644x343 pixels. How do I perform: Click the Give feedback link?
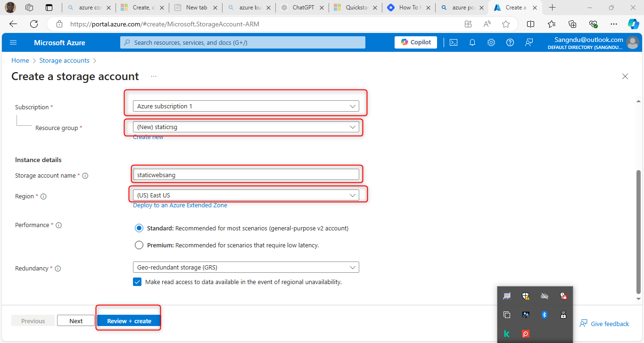click(x=604, y=324)
